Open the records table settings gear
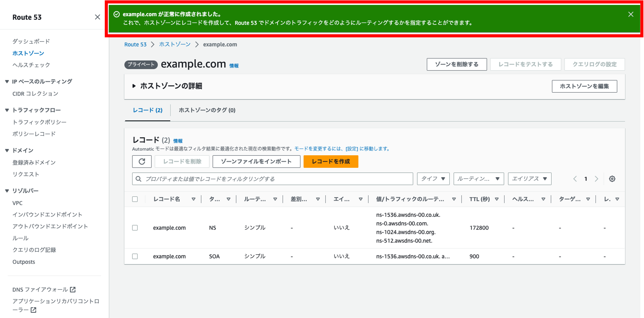This screenshot has width=644, height=318. (612, 179)
